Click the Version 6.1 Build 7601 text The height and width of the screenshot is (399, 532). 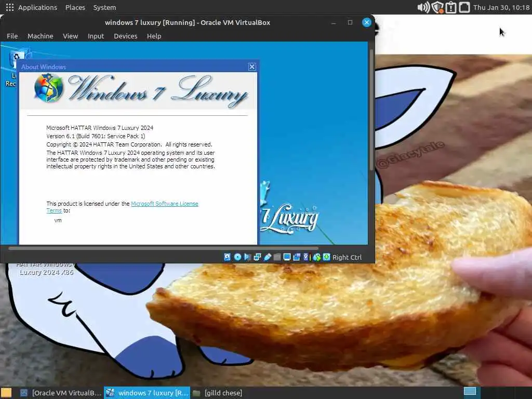point(96,136)
